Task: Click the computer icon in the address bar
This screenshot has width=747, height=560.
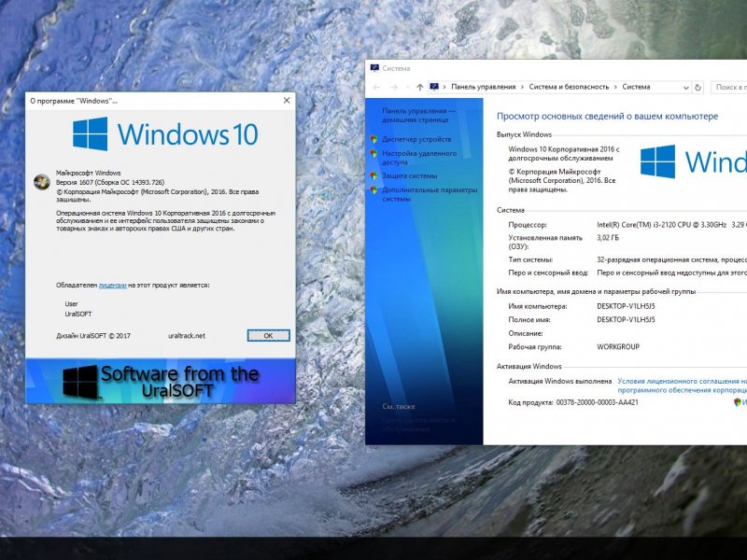Action: pyautogui.click(x=434, y=87)
